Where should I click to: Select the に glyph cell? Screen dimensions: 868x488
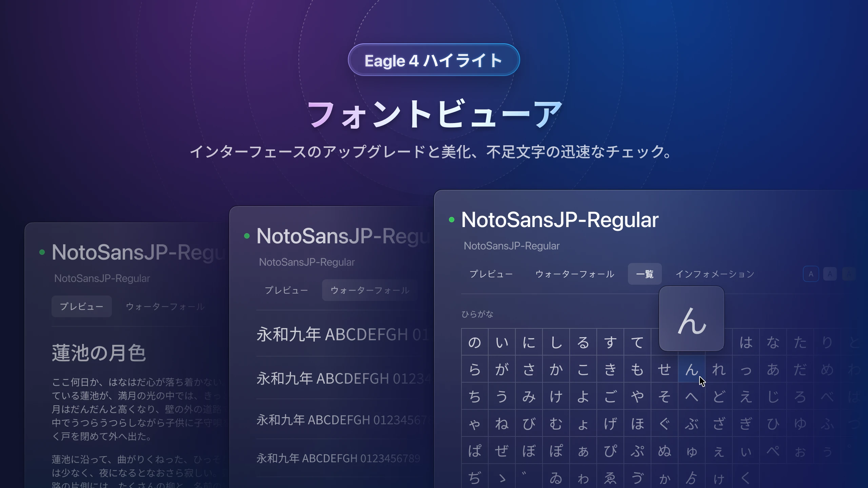(x=529, y=342)
